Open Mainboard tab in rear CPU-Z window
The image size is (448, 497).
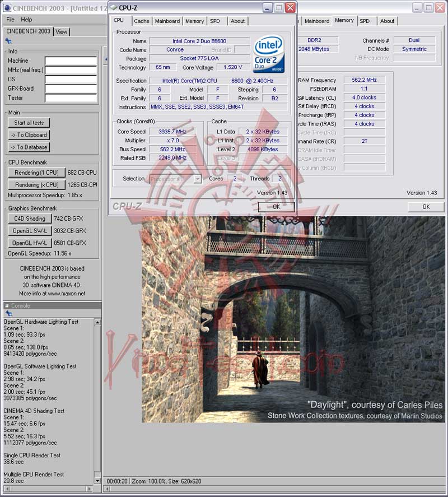(317, 21)
